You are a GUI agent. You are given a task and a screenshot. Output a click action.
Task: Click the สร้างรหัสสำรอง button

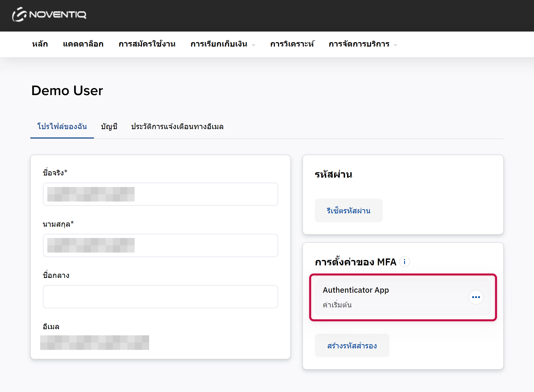click(x=352, y=346)
